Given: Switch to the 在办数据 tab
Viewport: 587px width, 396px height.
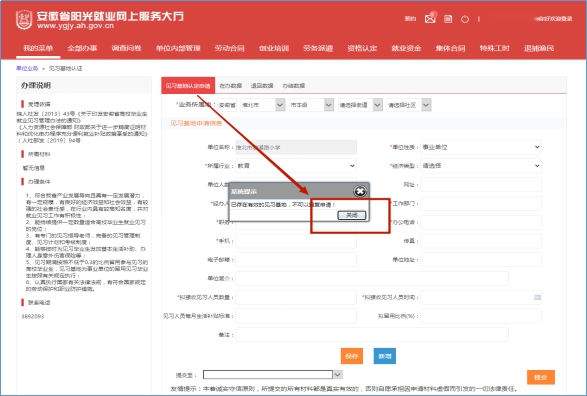Looking at the screenshot, I should pyautogui.click(x=231, y=86).
